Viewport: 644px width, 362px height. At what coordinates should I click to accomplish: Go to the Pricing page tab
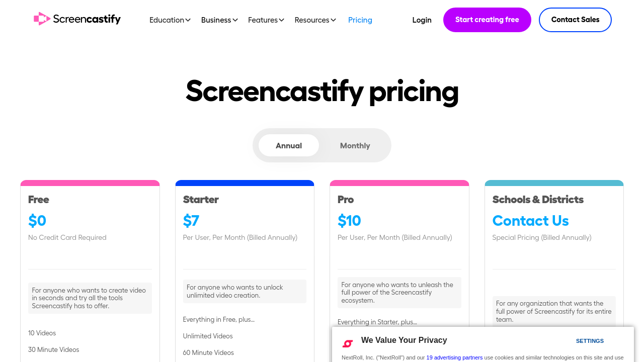[x=360, y=20]
